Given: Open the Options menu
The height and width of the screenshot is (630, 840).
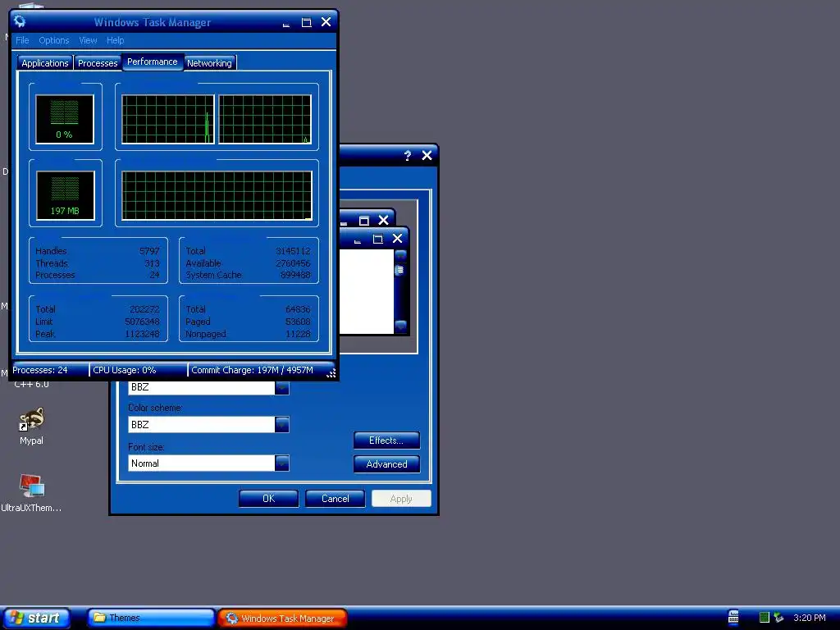Looking at the screenshot, I should pos(53,40).
